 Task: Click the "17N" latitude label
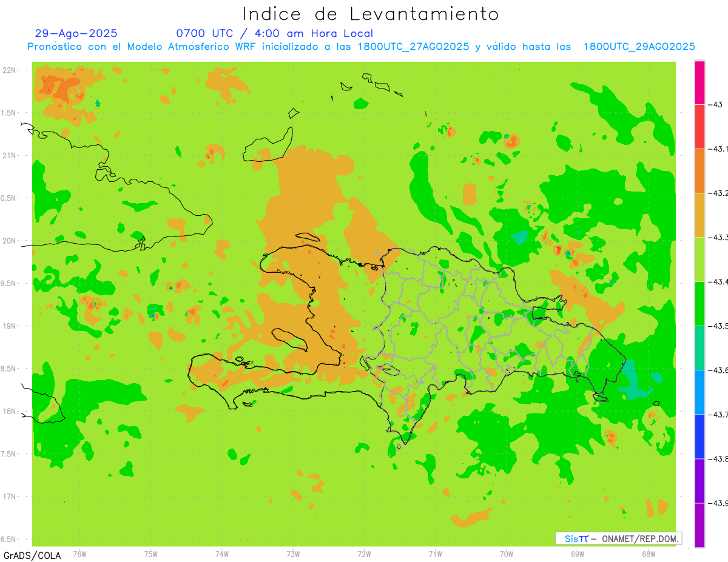click(10, 497)
